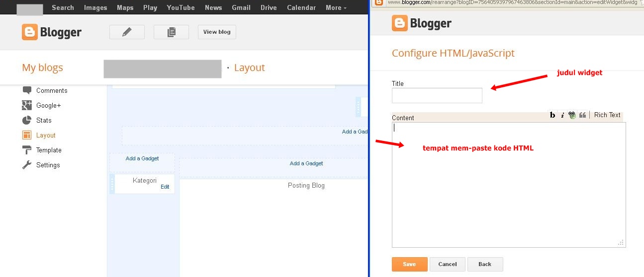Open News in the Google bar

(213, 7)
